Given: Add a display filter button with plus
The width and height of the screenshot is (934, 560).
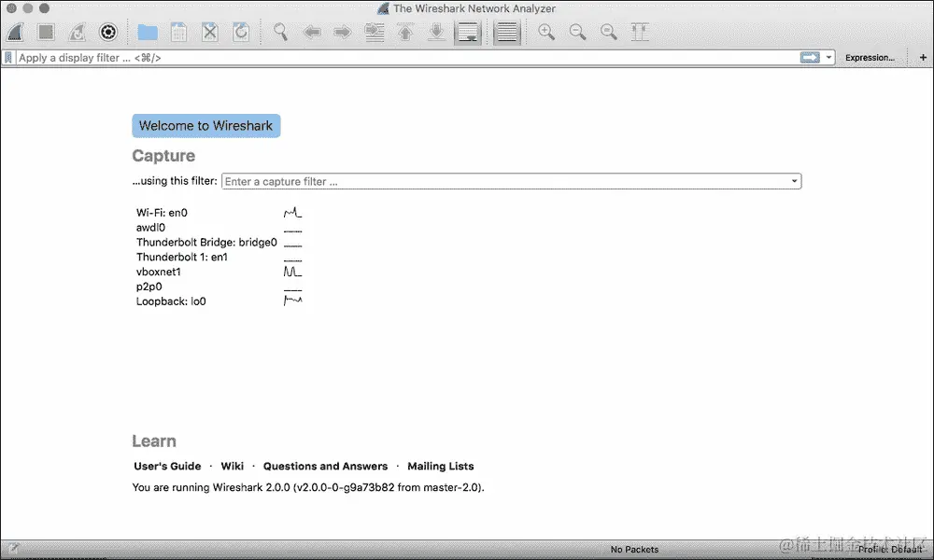Looking at the screenshot, I should click(x=923, y=58).
